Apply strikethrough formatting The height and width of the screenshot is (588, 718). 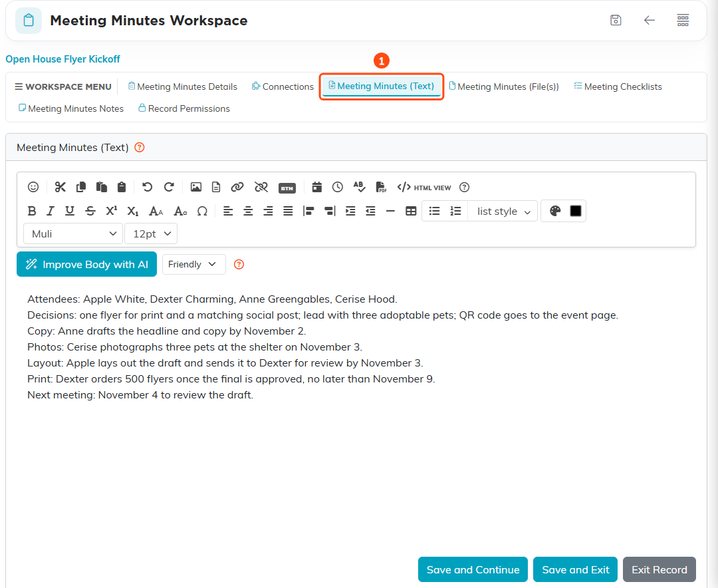pyautogui.click(x=90, y=211)
